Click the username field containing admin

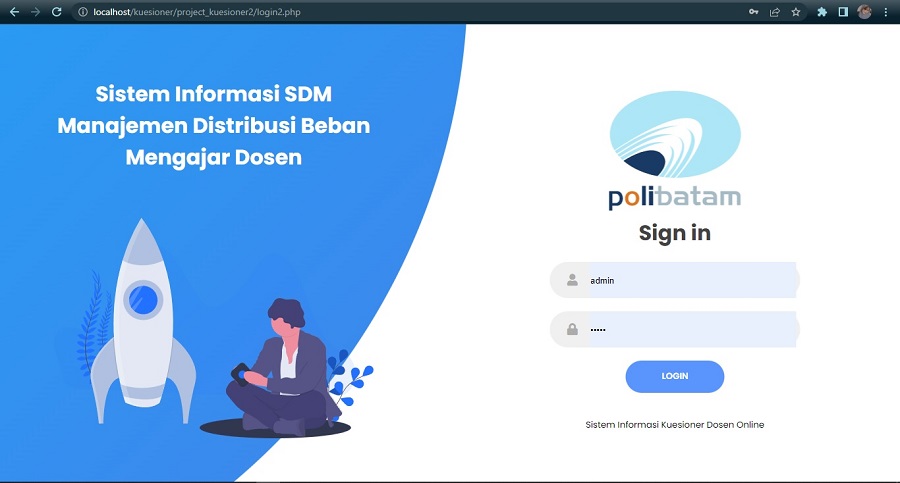pyautogui.click(x=692, y=280)
